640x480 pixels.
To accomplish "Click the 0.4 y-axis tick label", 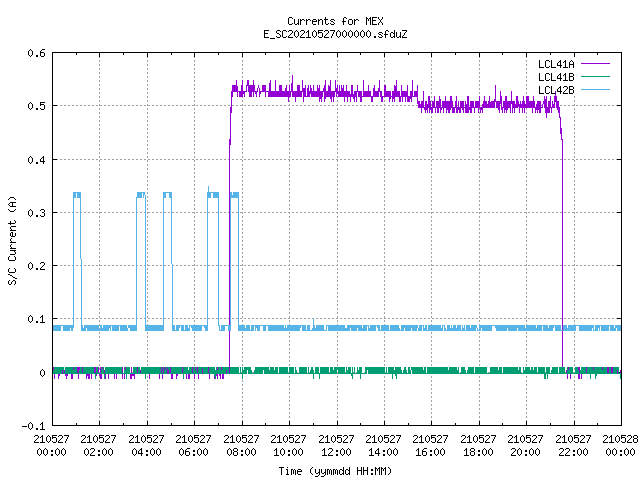I will [36, 160].
